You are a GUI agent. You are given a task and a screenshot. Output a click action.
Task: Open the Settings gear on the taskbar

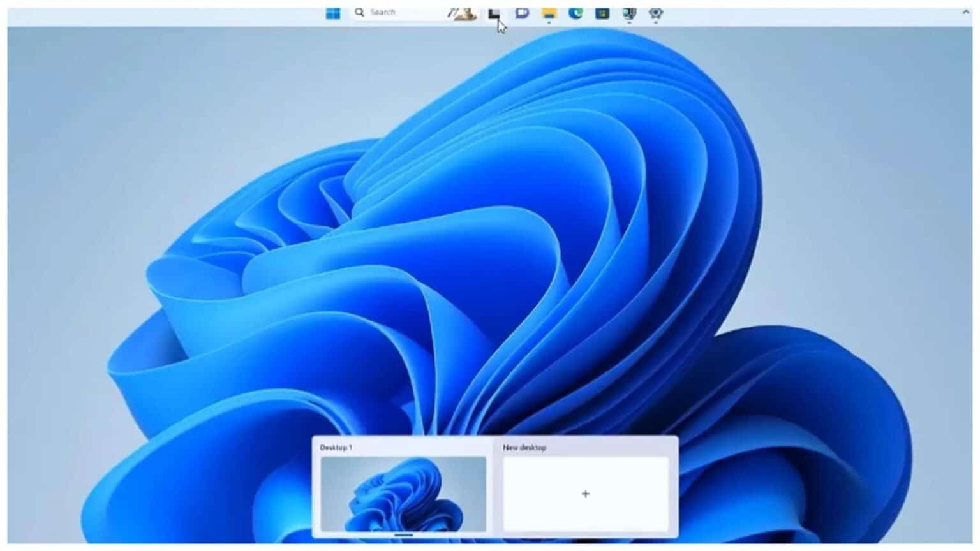tap(656, 13)
